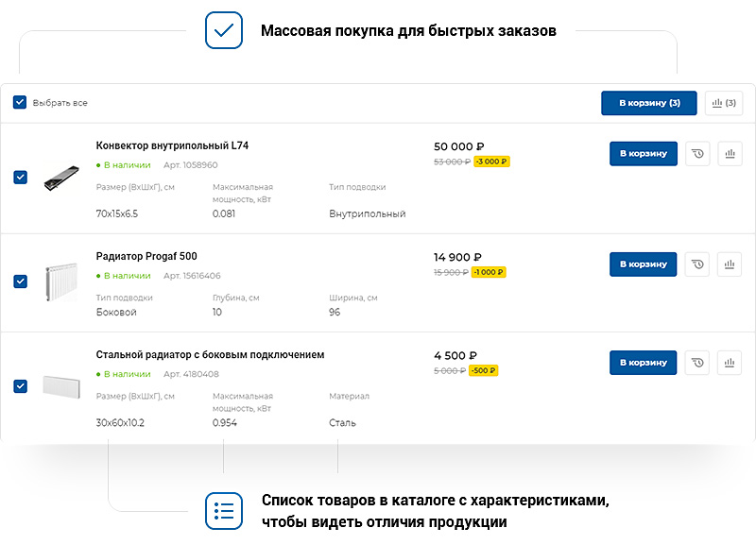Viewport: 756px width, 545px height.
Task: Uncheck the Конвектор внутрипольный L74 checkbox
Action: (19, 179)
